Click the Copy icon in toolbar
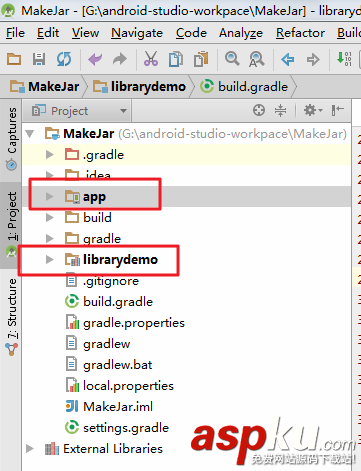The image size is (361, 471). click(x=176, y=59)
